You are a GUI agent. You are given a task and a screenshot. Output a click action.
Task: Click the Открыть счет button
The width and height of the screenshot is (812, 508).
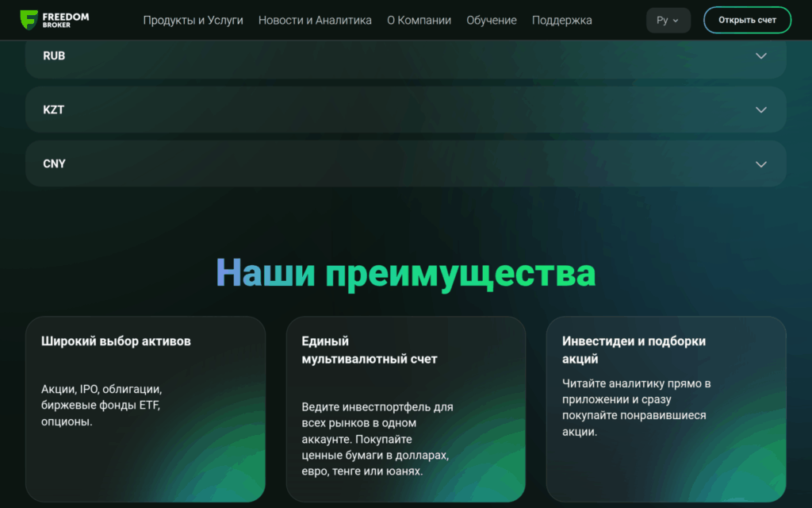[747, 20]
